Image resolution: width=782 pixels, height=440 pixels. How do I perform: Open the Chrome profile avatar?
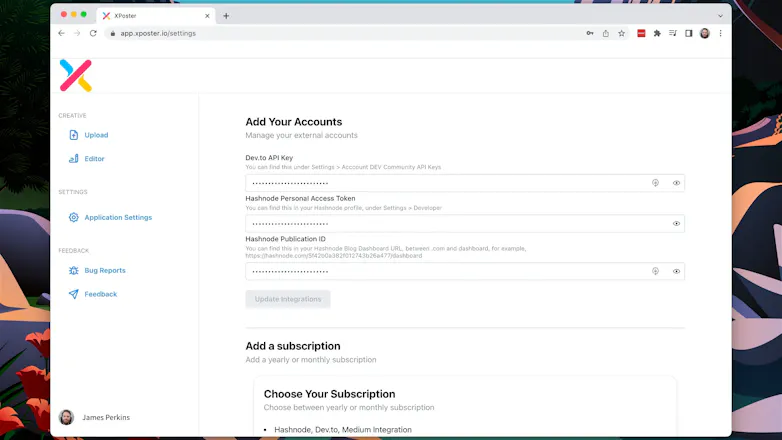(705, 33)
